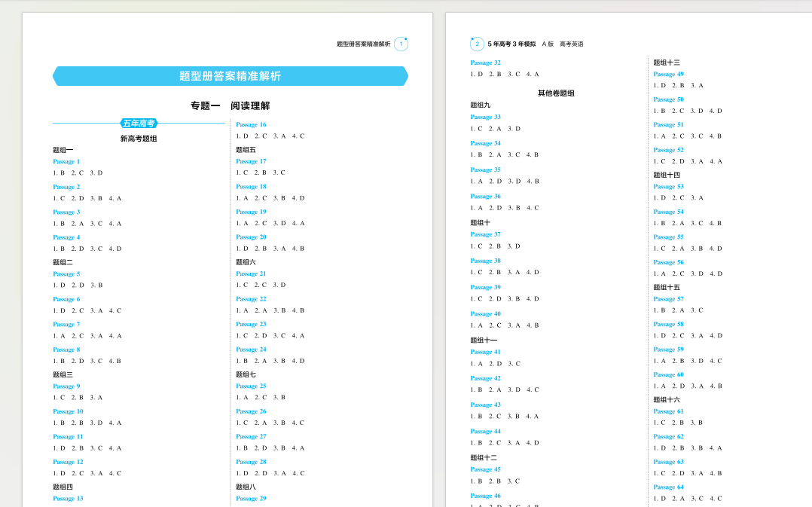The height and width of the screenshot is (507, 812).
Task: Click the Passage 58 label
Action: (669, 324)
